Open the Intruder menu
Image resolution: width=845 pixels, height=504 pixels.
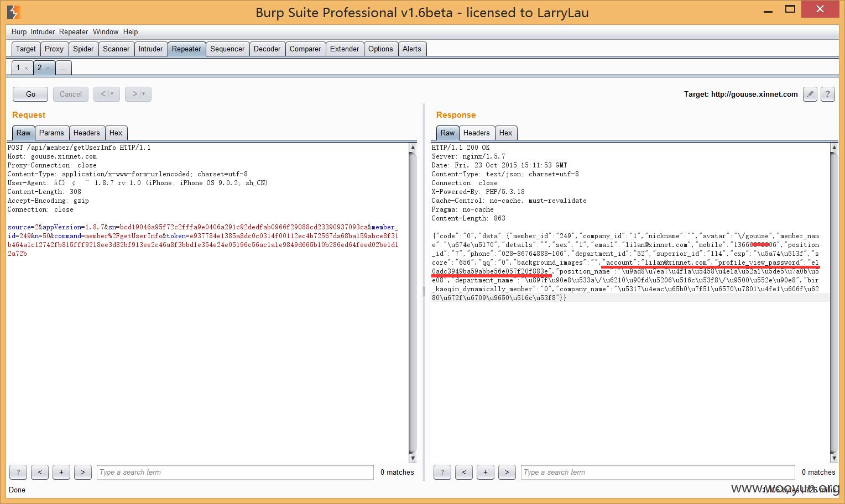pyautogui.click(x=43, y=32)
